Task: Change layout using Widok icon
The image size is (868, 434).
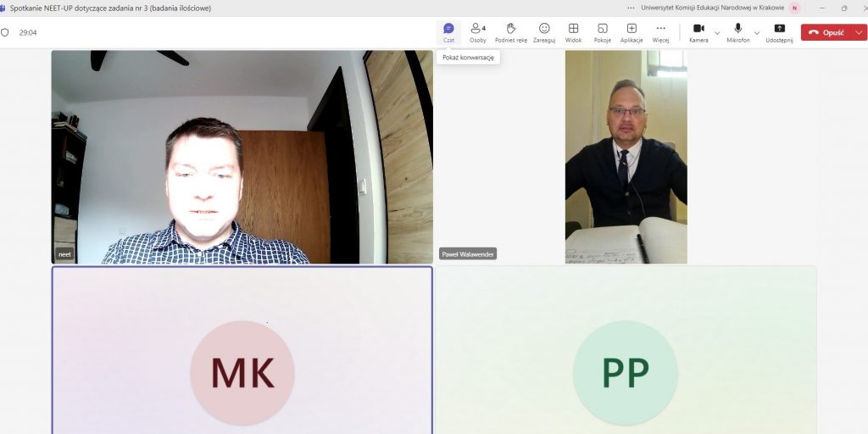Action: [x=573, y=32]
